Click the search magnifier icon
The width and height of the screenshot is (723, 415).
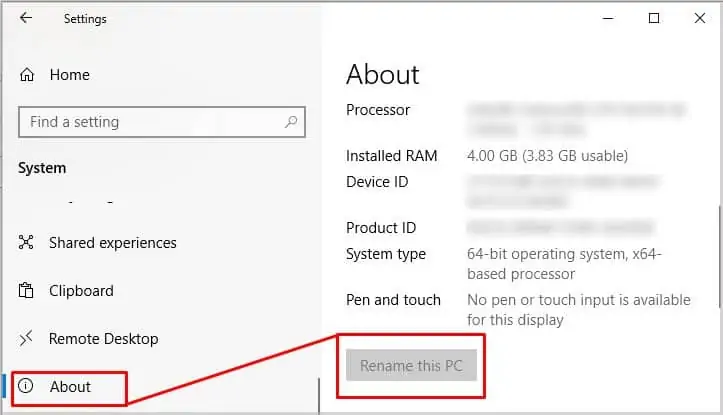(291, 122)
